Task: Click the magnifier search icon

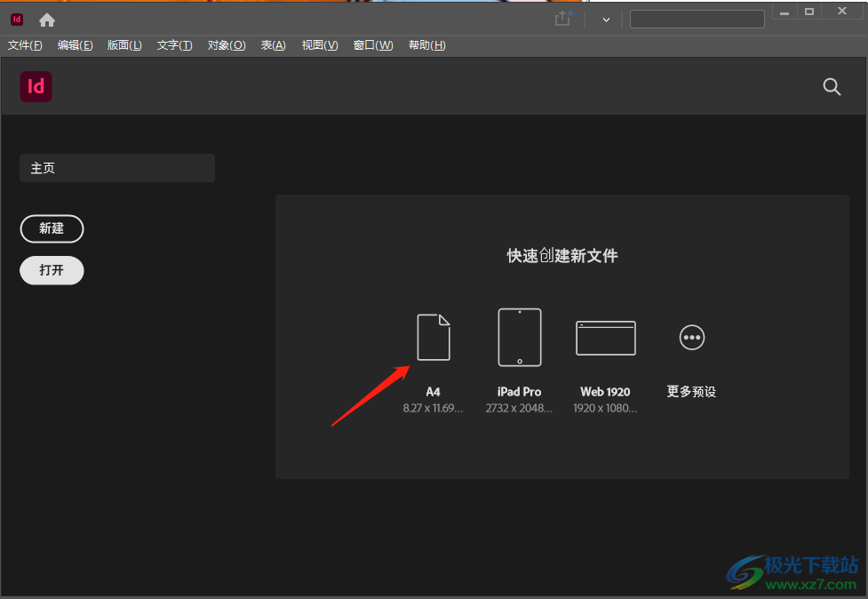Action: click(832, 87)
